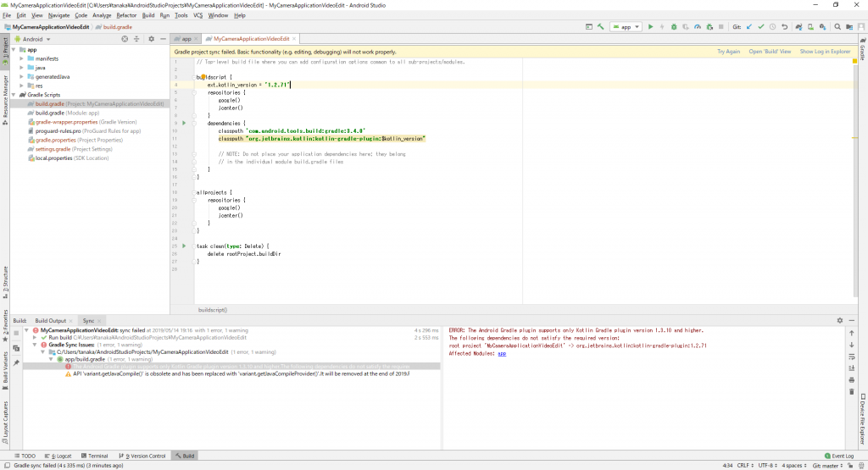Click the Build panel settings gear

840,320
